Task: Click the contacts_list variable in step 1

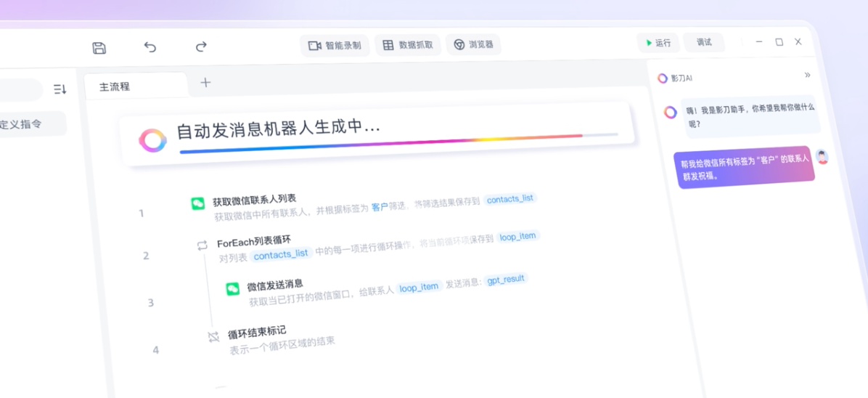Action: [509, 198]
